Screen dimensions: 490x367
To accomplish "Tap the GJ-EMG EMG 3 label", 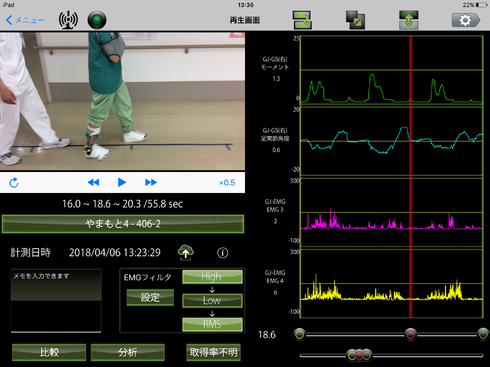I will 275,206.
